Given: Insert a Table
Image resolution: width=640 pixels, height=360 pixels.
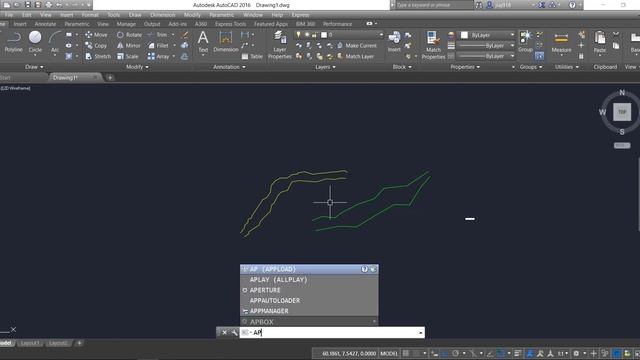Looking at the screenshot, I should pyautogui.click(x=252, y=56).
